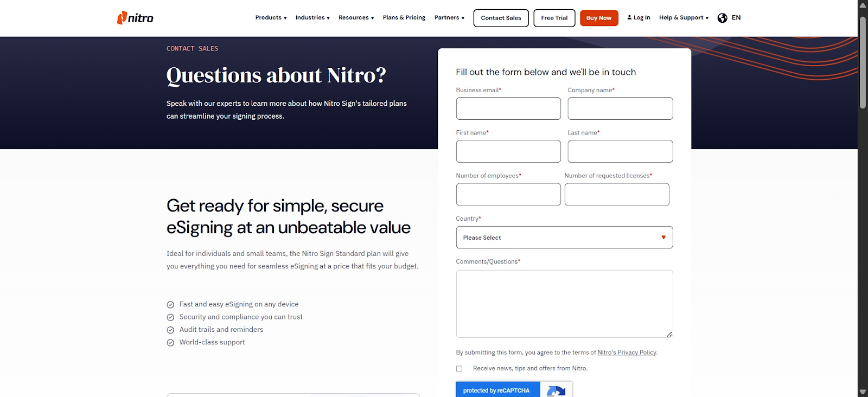Click the page's vertical scrollbar thumb

(863, 62)
